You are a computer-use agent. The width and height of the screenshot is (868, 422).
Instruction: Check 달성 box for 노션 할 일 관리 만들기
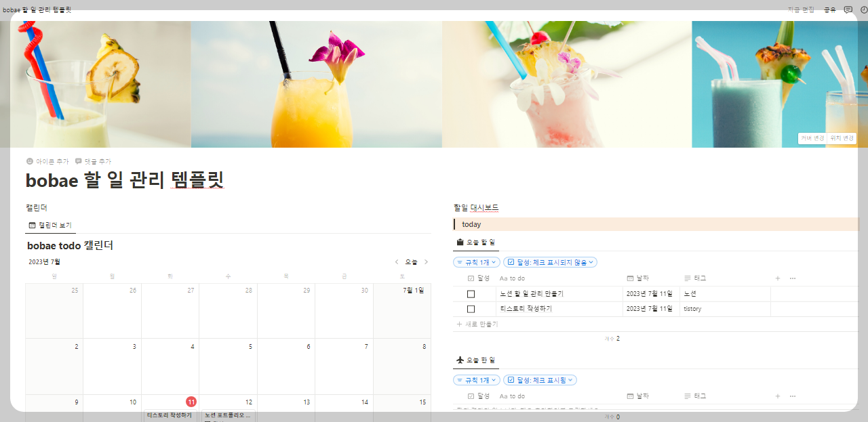[471, 294]
